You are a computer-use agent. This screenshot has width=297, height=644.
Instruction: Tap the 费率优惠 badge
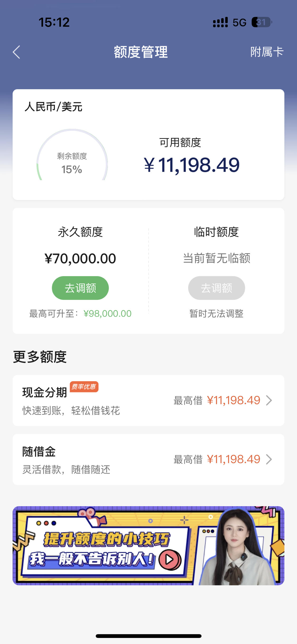84,387
